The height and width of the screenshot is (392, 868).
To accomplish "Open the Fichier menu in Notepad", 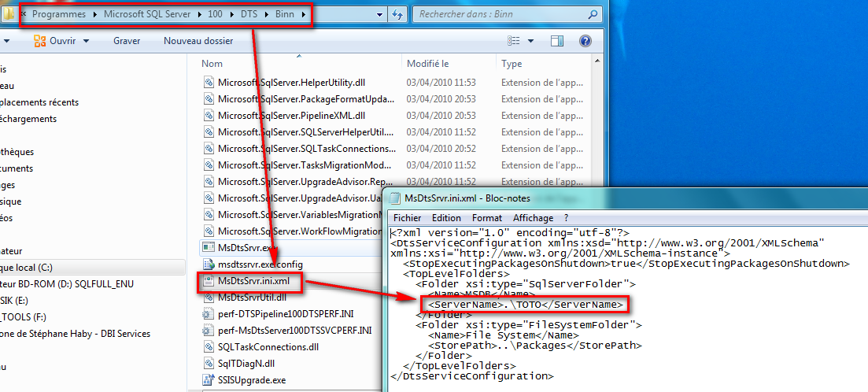I will pyautogui.click(x=407, y=217).
